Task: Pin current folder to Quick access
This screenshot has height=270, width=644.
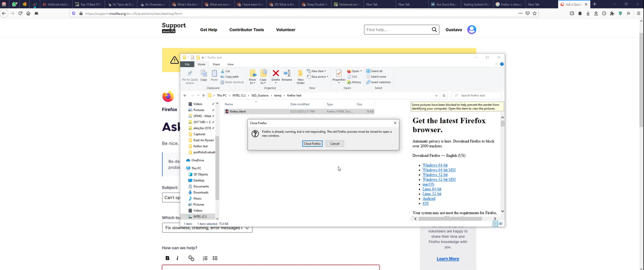Action: (190, 77)
